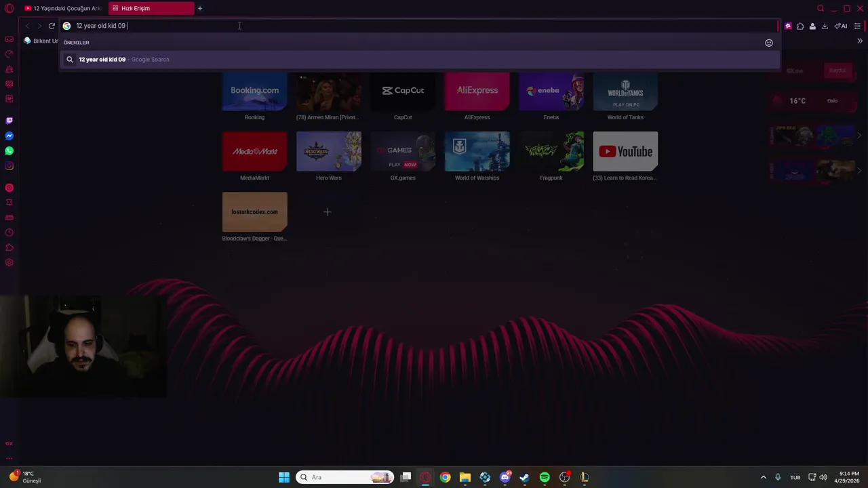Viewport: 868px width, 488px height.
Task: Open the Bilkent bookmark in bookmarks bar
Action: 41,41
